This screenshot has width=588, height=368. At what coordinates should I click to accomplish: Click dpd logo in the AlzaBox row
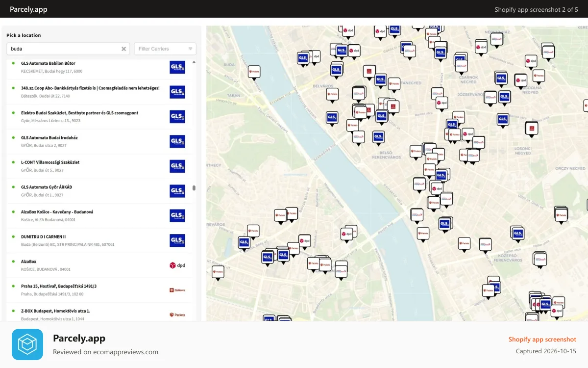pos(177,265)
